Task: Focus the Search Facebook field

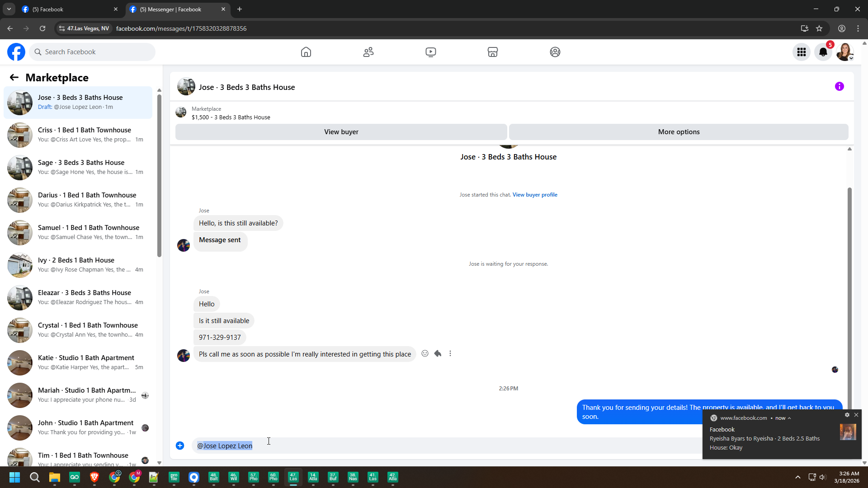Action: [x=92, y=52]
